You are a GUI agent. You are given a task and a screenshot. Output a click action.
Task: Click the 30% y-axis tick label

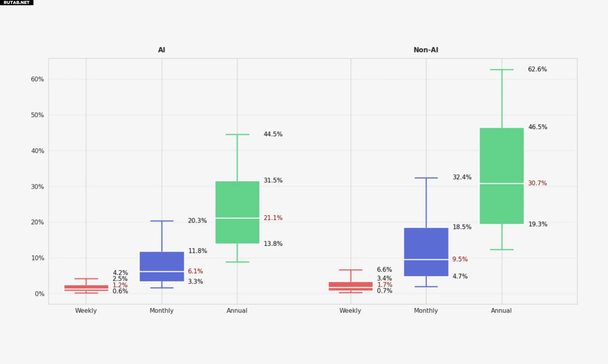tap(37, 187)
